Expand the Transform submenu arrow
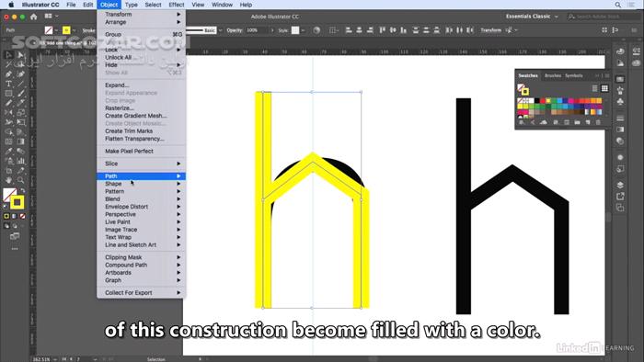 [x=178, y=14]
